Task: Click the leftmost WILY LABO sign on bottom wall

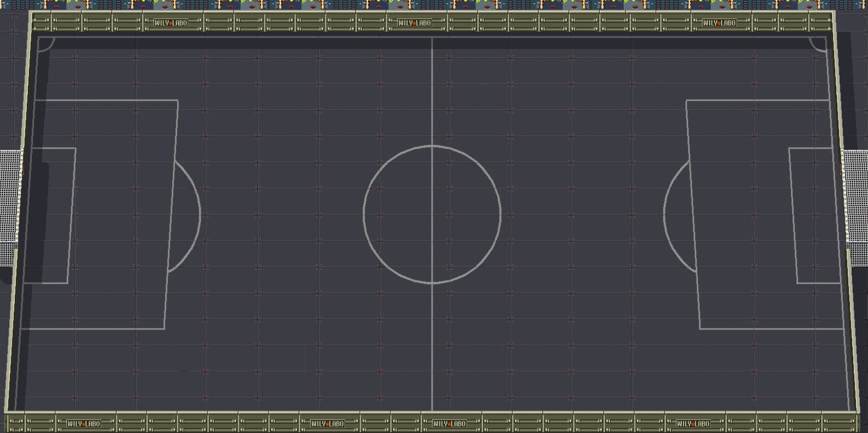Action: (84, 424)
